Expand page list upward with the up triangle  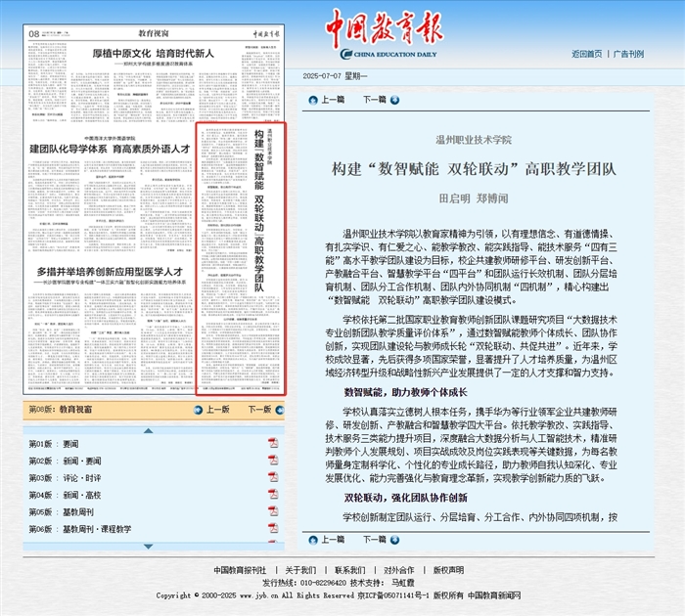(x=148, y=431)
